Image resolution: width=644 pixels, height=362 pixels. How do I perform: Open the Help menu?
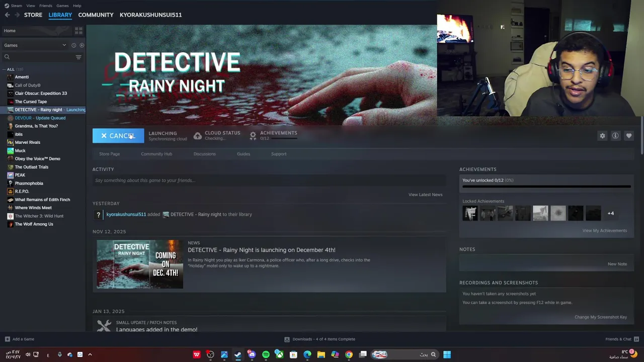click(x=77, y=6)
